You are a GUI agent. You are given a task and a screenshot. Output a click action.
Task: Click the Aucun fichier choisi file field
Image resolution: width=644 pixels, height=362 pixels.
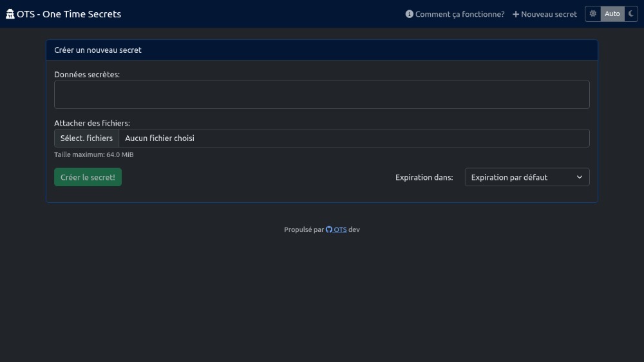(353, 138)
